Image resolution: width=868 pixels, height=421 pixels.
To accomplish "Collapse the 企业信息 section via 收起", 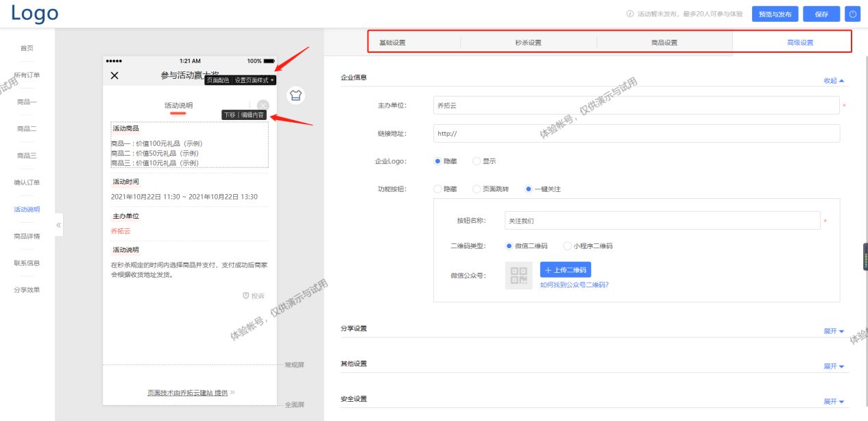I will coord(832,80).
